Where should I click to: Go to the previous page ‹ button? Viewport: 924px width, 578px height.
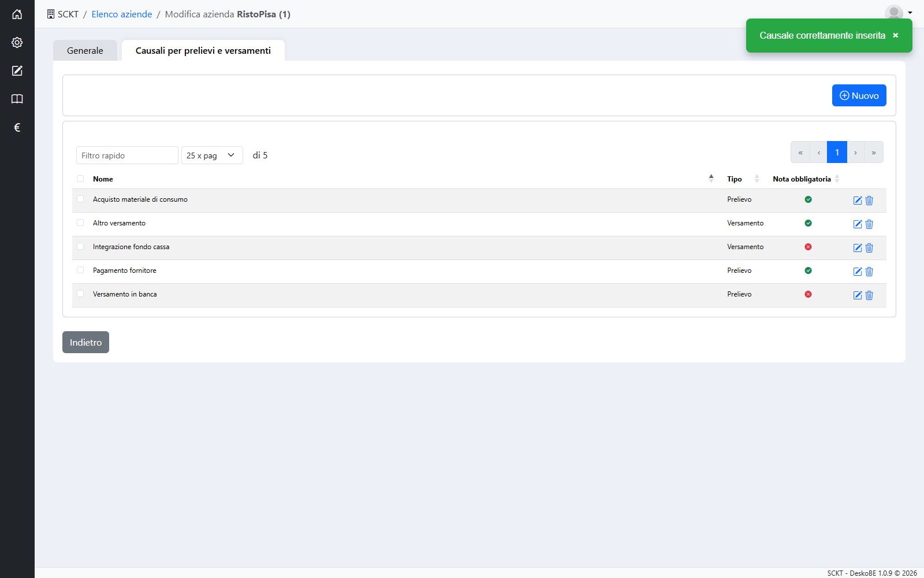click(819, 153)
